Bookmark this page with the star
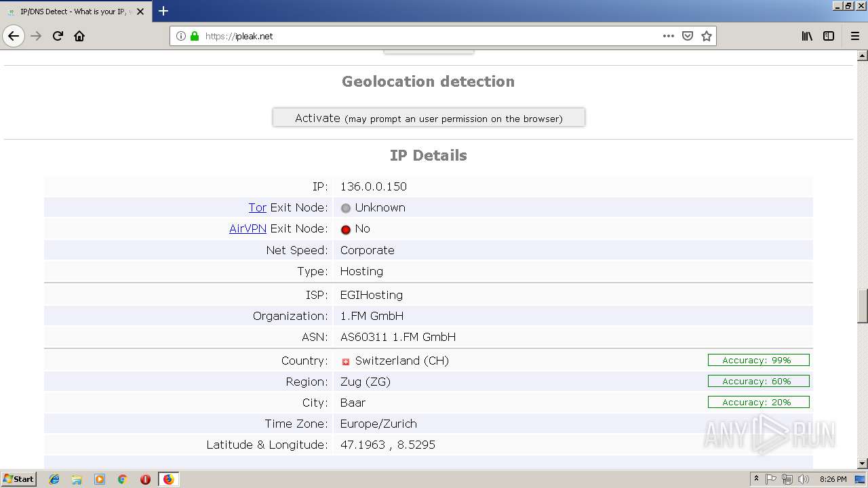868x488 pixels. tap(707, 36)
